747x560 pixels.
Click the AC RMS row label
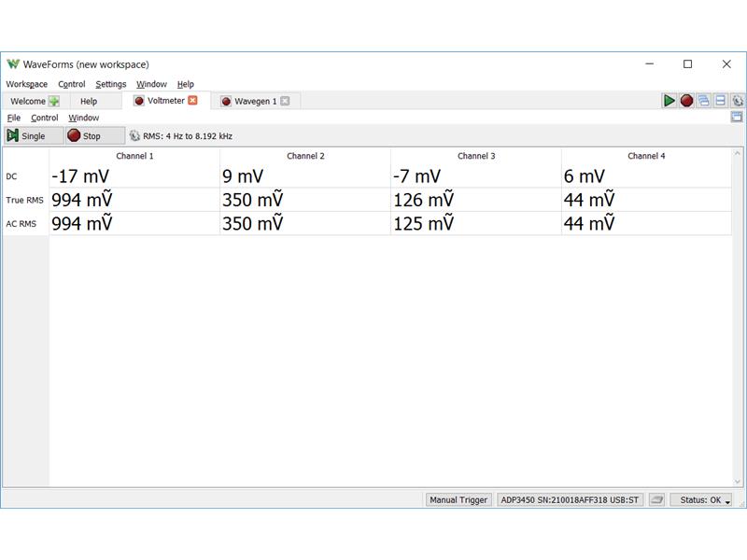(x=21, y=223)
